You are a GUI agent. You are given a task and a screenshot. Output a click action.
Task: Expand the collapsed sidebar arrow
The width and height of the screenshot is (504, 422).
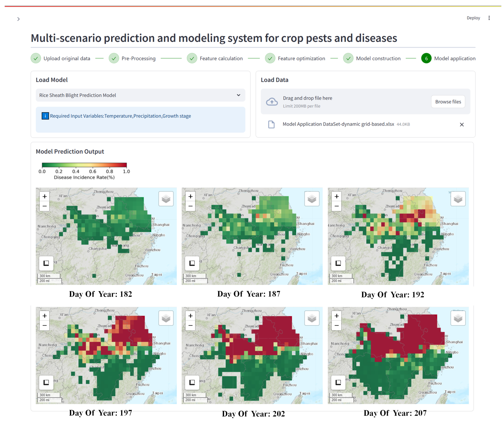pos(19,19)
